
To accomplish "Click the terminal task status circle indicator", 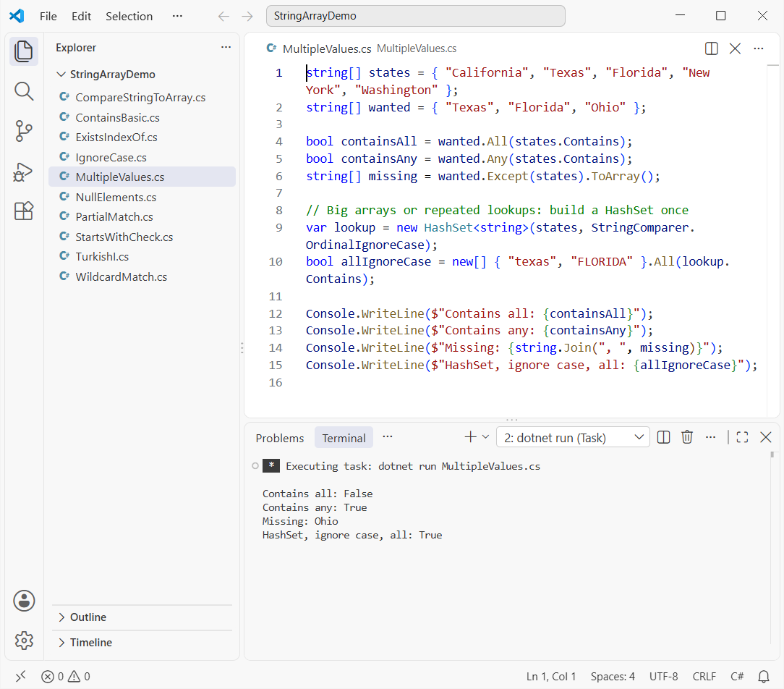I will click(x=255, y=466).
